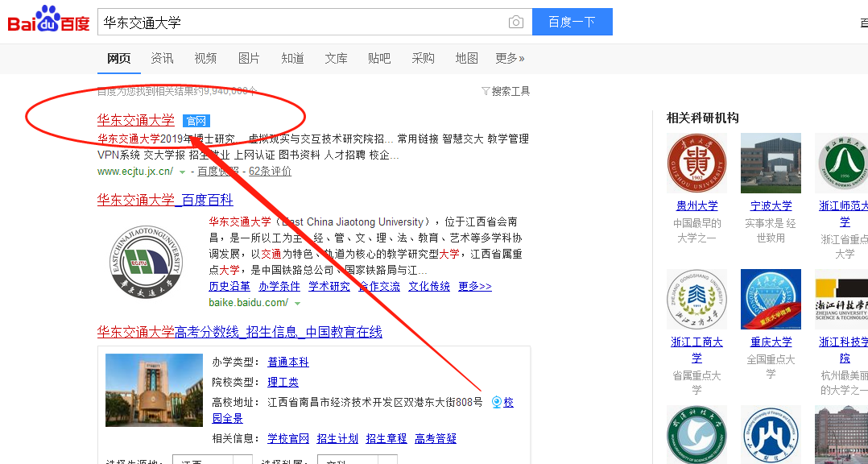Open camera image search in search box

tap(516, 22)
